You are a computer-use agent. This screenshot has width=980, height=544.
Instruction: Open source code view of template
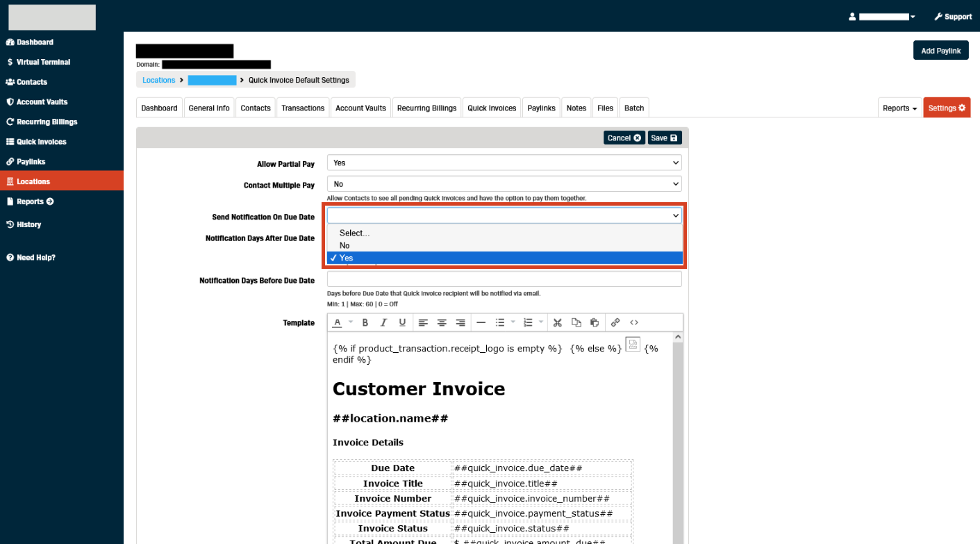(x=634, y=322)
